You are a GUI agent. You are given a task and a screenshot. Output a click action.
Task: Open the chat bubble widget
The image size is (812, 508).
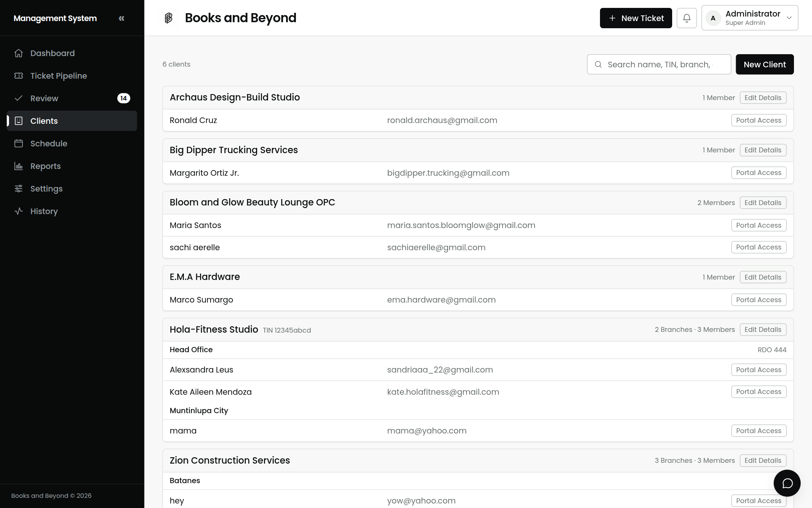(787, 483)
